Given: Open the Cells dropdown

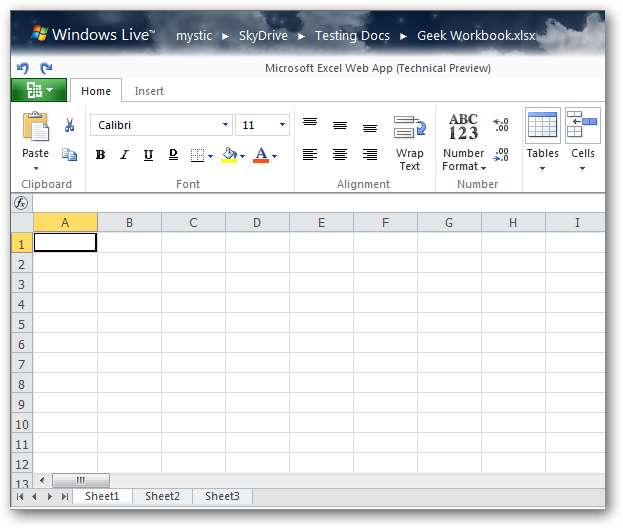Looking at the screenshot, I should (x=583, y=140).
